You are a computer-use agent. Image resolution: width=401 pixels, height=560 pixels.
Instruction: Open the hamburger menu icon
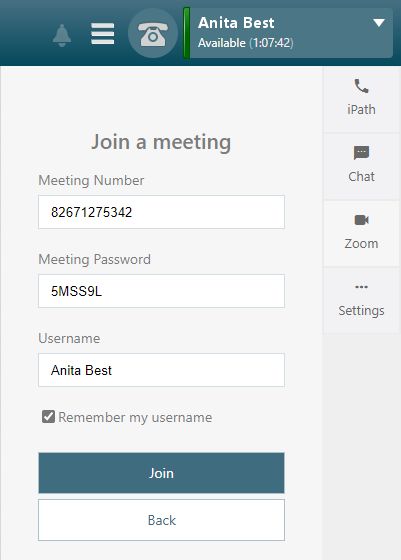point(102,34)
